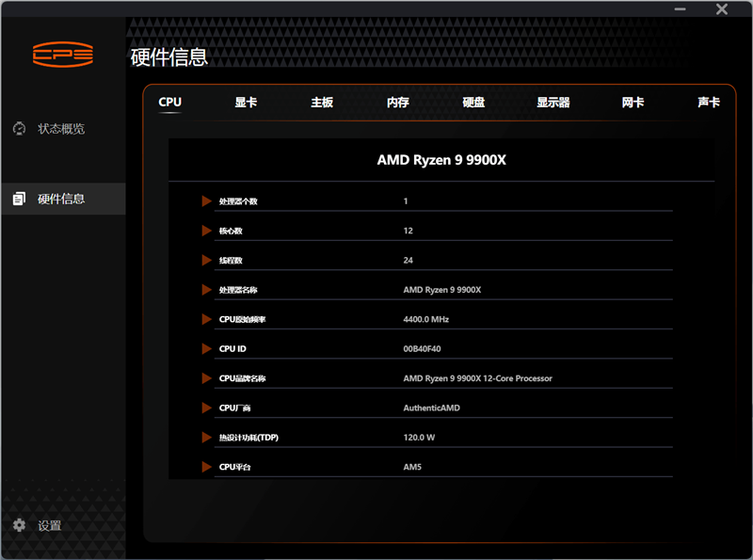Click the orange arrow beside 处理器个数
The width and height of the screenshot is (753, 560).
[206, 200]
